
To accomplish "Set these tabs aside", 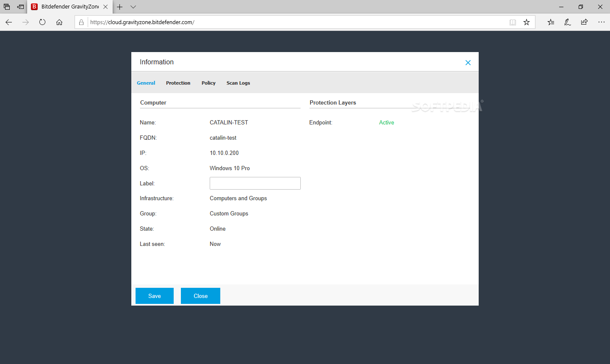I will coord(20,7).
